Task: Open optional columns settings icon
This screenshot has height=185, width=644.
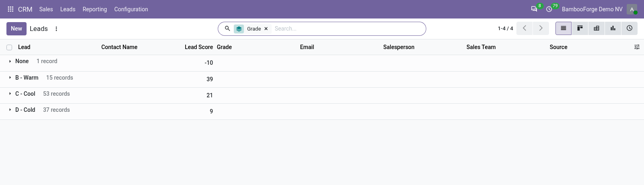Action: click(637, 47)
